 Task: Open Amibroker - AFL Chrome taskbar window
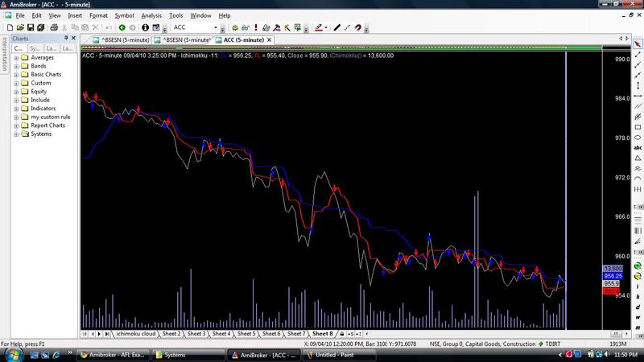click(x=113, y=355)
